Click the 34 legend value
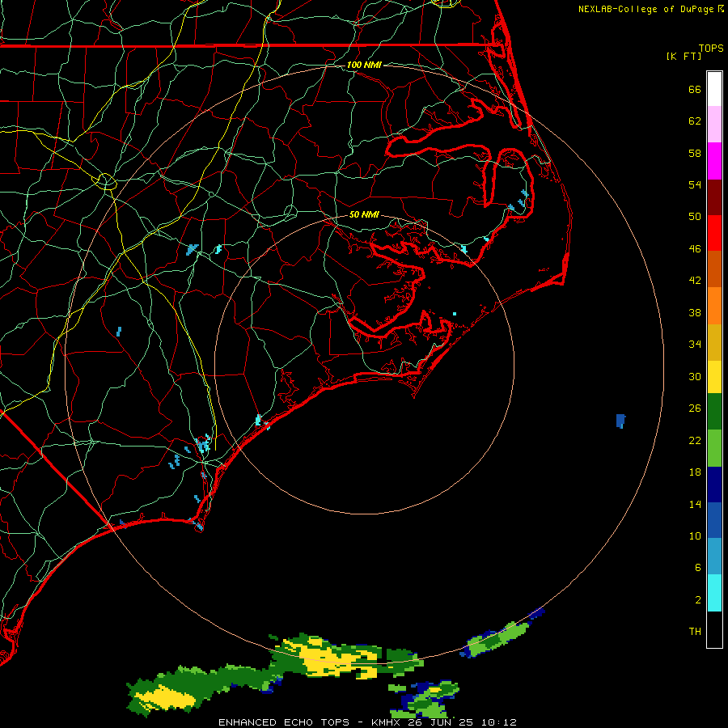728x728 pixels. 695,345
